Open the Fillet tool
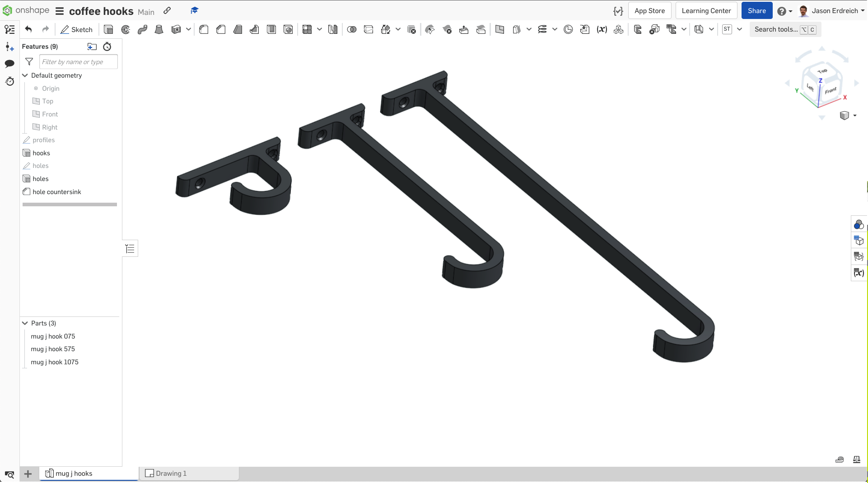This screenshot has width=868, height=483. pos(203,29)
